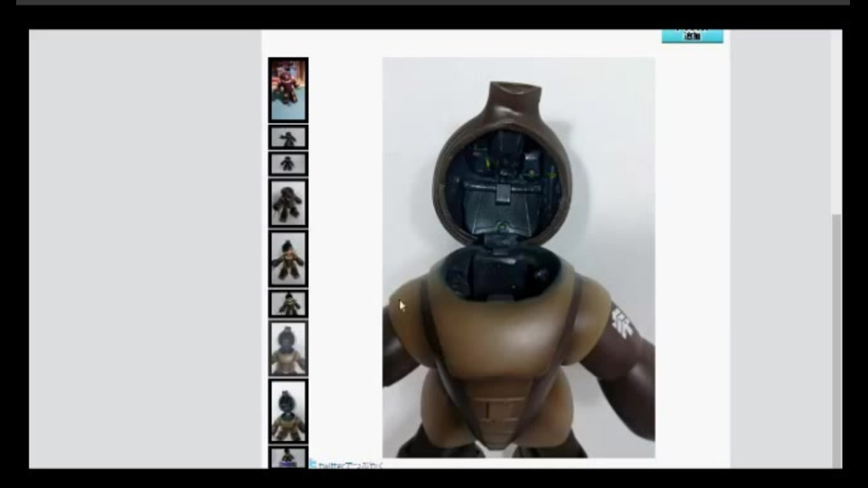The height and width of the screenshot is (488, 868).
Task: Open the eighth thumbnail of the open-head figure
Action: pos(288,412)
